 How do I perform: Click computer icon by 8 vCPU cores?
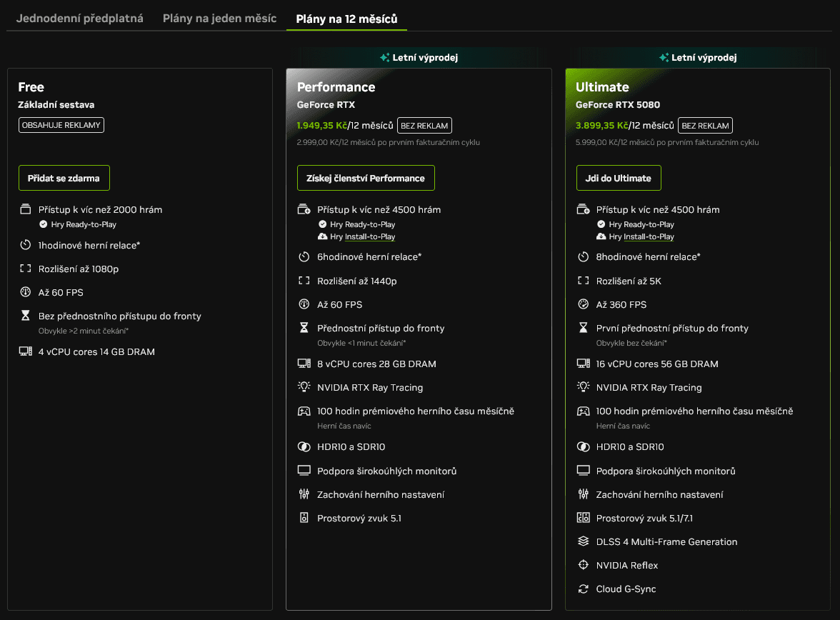304,364
